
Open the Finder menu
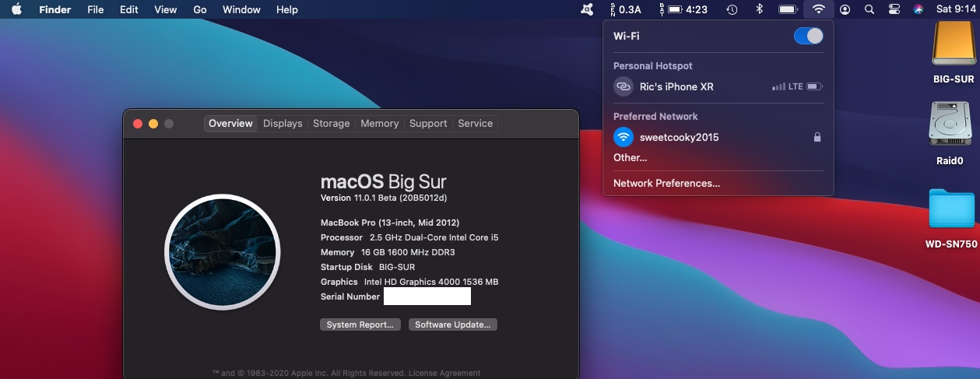(x=55, y=9)
